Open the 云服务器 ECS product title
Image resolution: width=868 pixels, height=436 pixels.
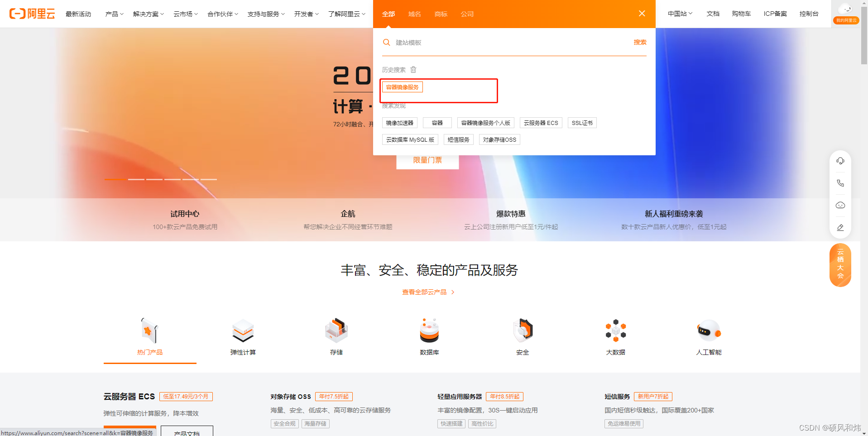click(x=129, y=397)
